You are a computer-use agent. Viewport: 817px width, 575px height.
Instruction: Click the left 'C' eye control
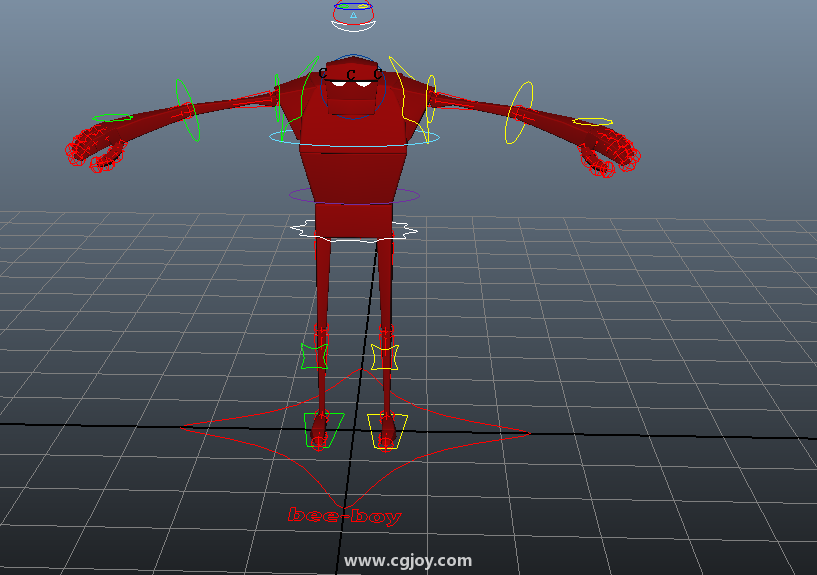point(324,73)
